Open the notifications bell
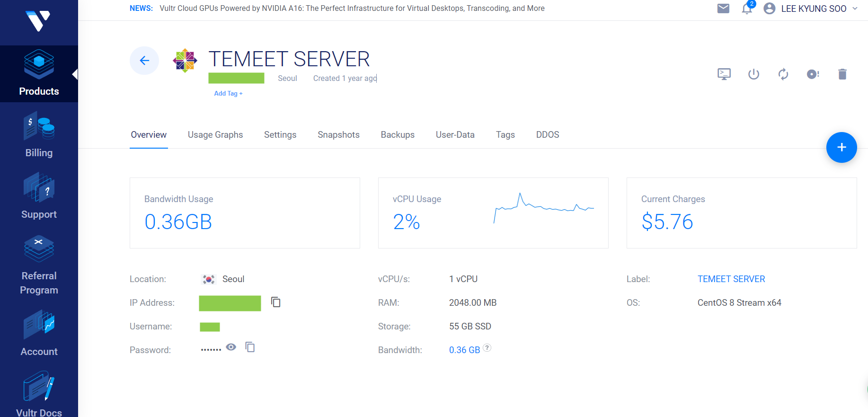The image size is (868, 417). [747, 9]
